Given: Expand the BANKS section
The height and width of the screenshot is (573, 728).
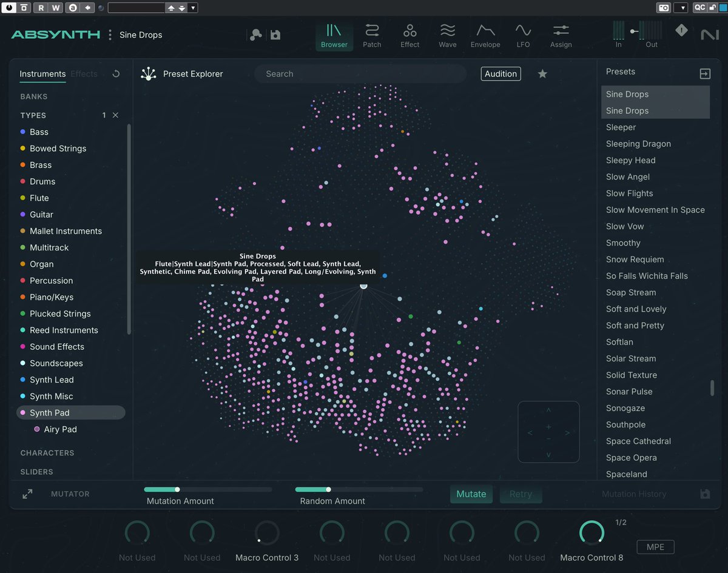Looking at the screenshot, I should tap(34, 96).
